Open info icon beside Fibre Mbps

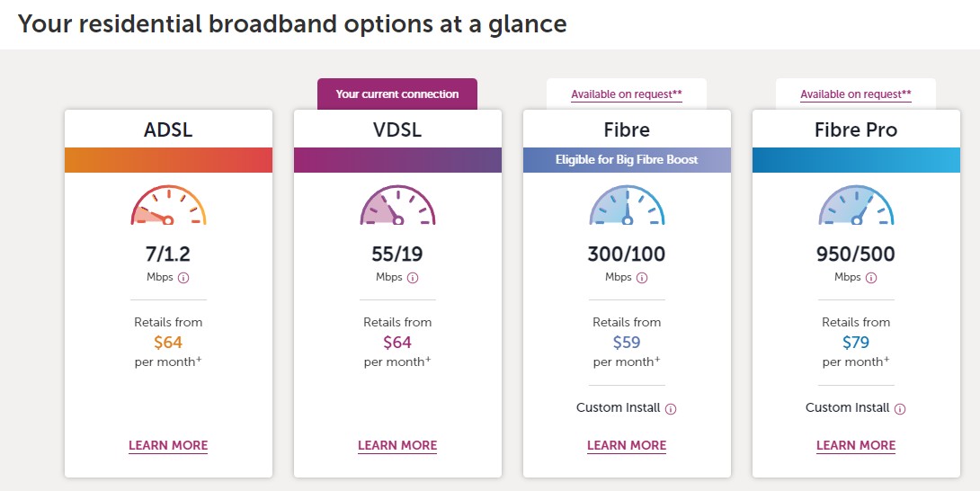click(642, 278)
